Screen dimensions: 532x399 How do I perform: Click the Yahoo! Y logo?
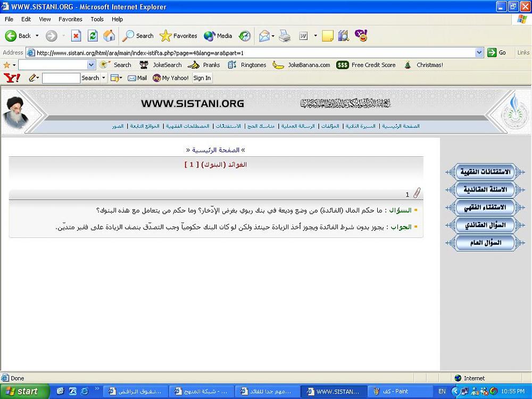coord(12,78)
